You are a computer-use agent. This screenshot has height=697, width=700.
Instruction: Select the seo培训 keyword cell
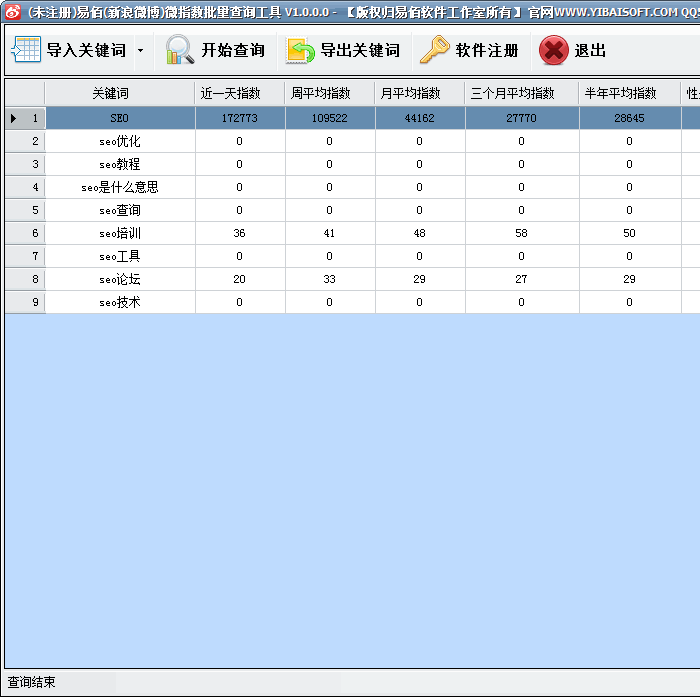(120, 233)
